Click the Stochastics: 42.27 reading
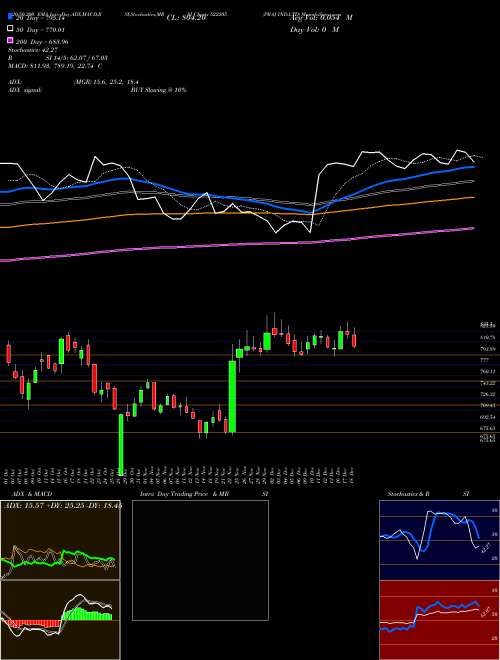This screenshot has width=500, height=660. pos(33,50)
